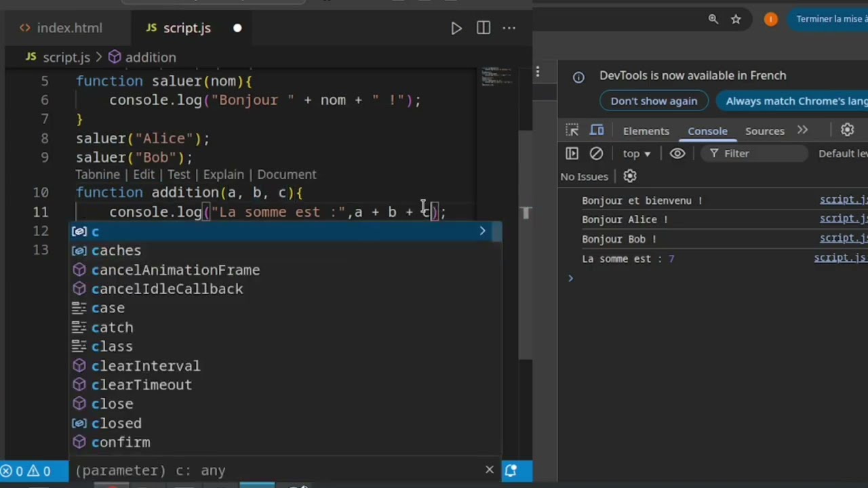Open notifications bell in the status bar
The image size is (868, 488).
click(x=511, y=470)
